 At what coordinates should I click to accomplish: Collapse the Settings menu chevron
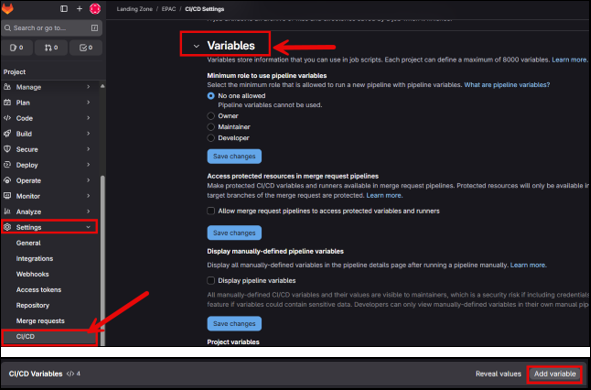pyautogui.click(x=88, y=227)
